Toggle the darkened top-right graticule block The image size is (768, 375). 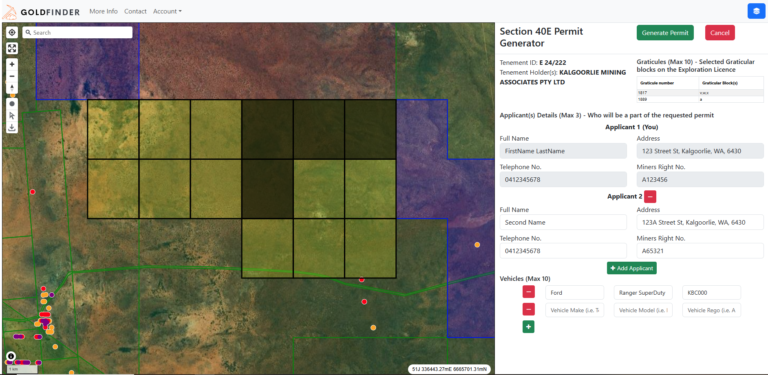[370, 129]
